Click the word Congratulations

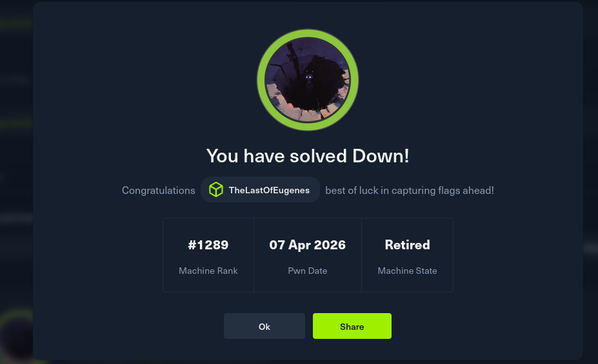158,190
